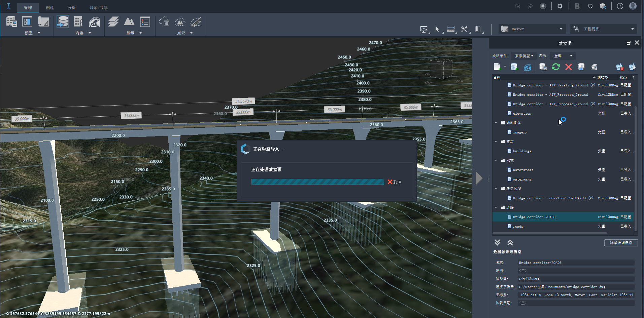Click the collapse all double-up chevron
The height and width of the screenshot is (318, 644).
(x=510, y=242)
